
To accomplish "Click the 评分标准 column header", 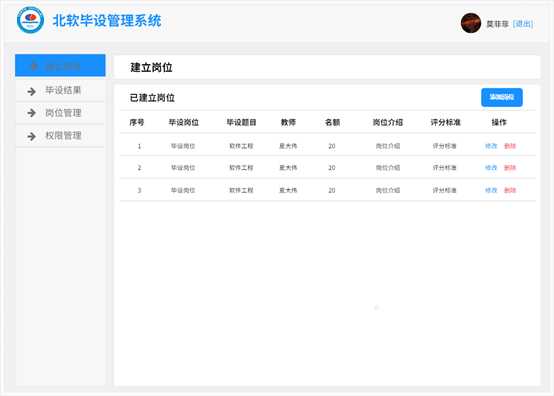I will click(x=445, y=122).
